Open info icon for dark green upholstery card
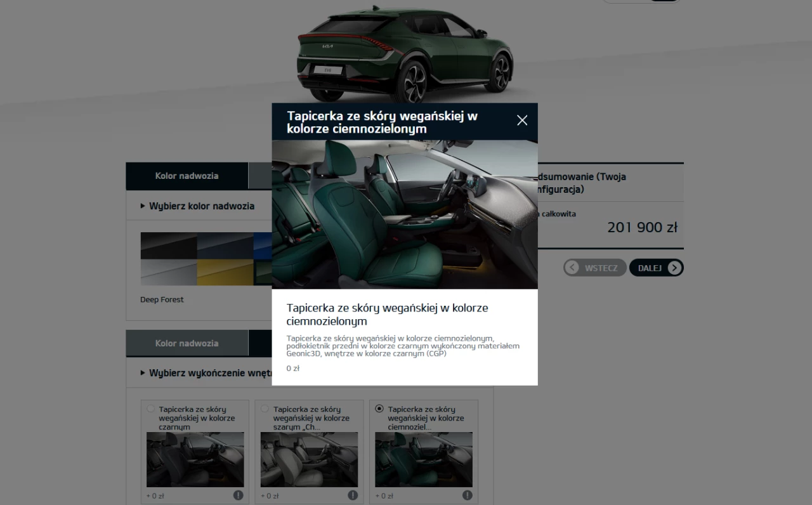This screenshot has width=812, height=505. (468, 495)
